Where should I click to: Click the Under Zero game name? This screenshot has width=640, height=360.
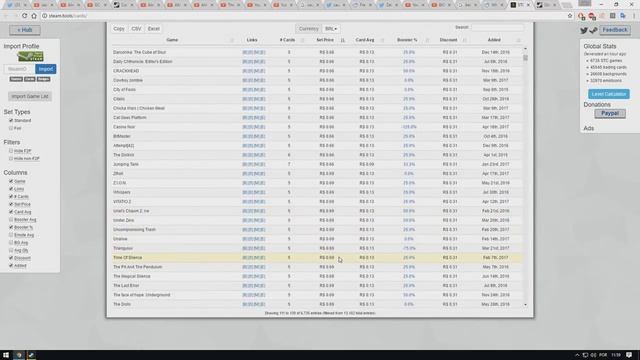tap(123, 220)
